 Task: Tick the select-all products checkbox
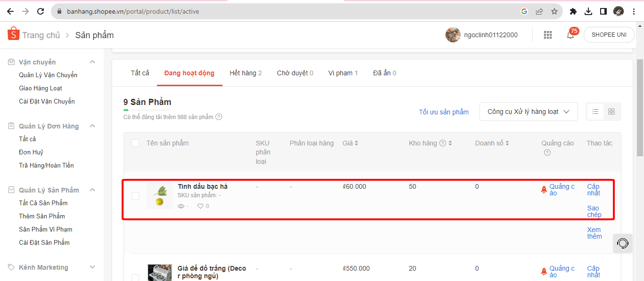135,143
